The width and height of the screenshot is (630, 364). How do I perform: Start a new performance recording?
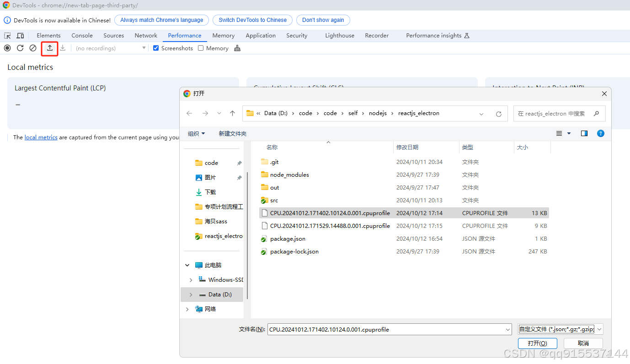(x=7, y=48)
